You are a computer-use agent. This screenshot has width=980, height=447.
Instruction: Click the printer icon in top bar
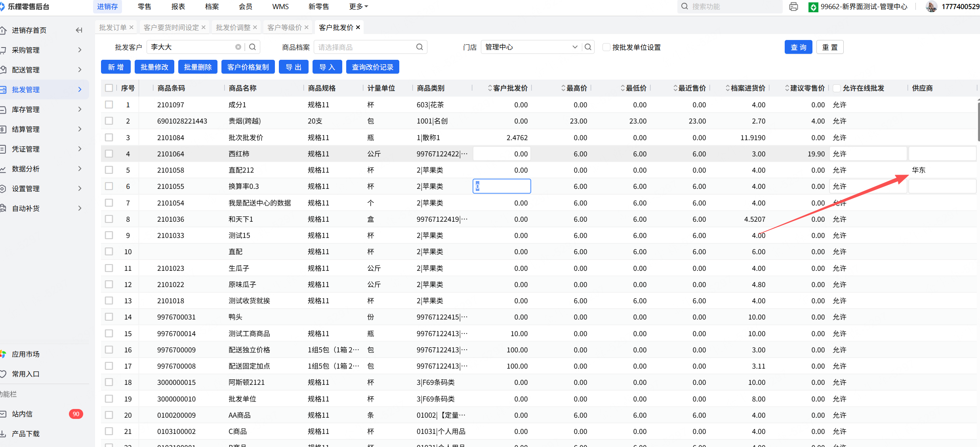793,7
